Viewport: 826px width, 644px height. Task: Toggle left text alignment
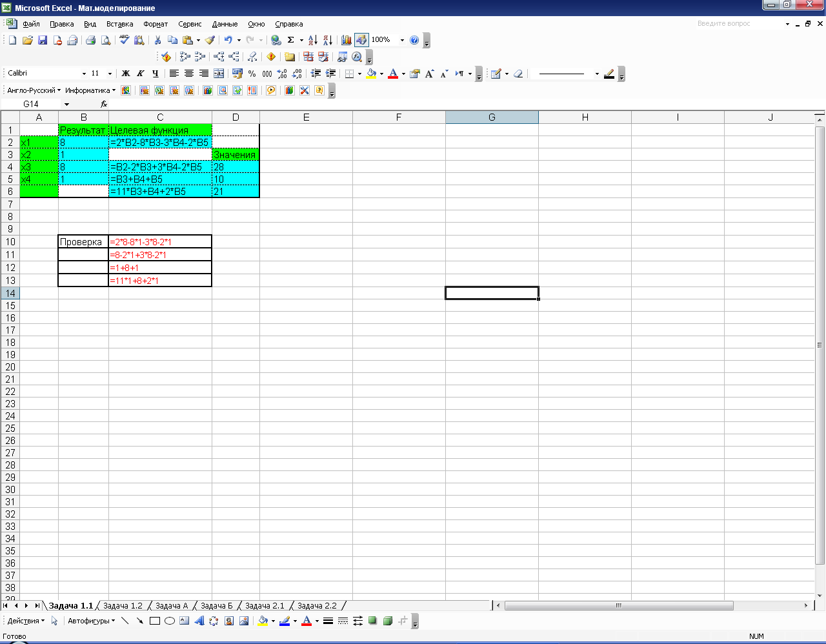(174, 74)
